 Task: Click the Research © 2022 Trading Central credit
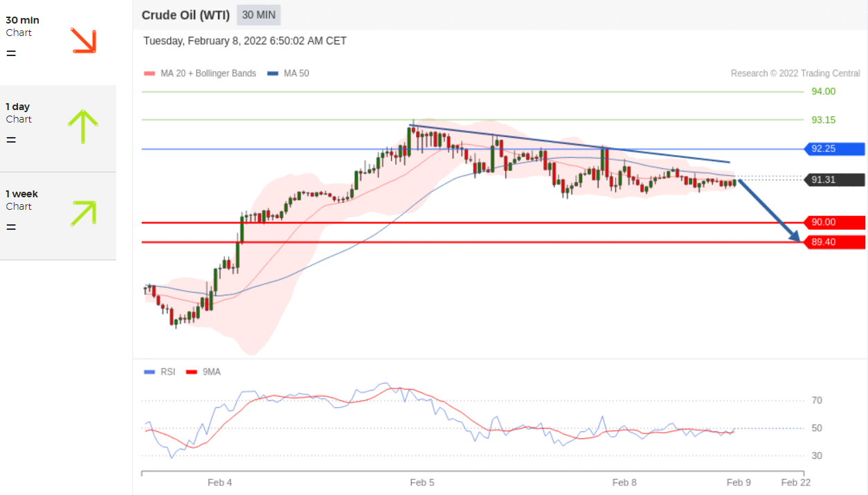(795, 73)
